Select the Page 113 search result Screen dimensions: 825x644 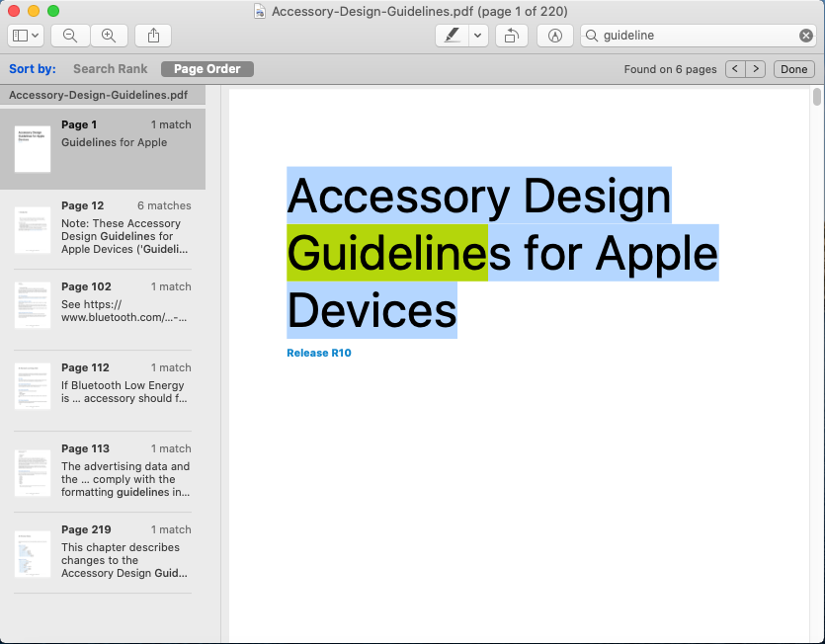(103, 472)
